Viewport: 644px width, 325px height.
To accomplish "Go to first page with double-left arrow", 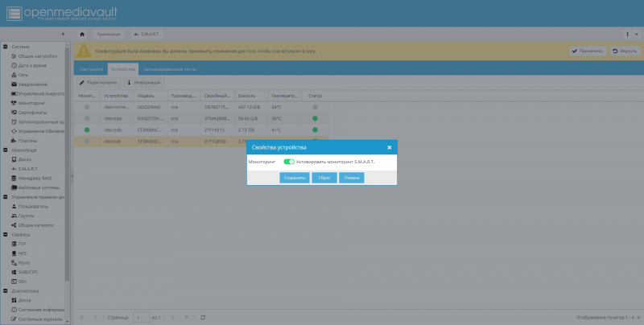I will click(x=82, y=318).
